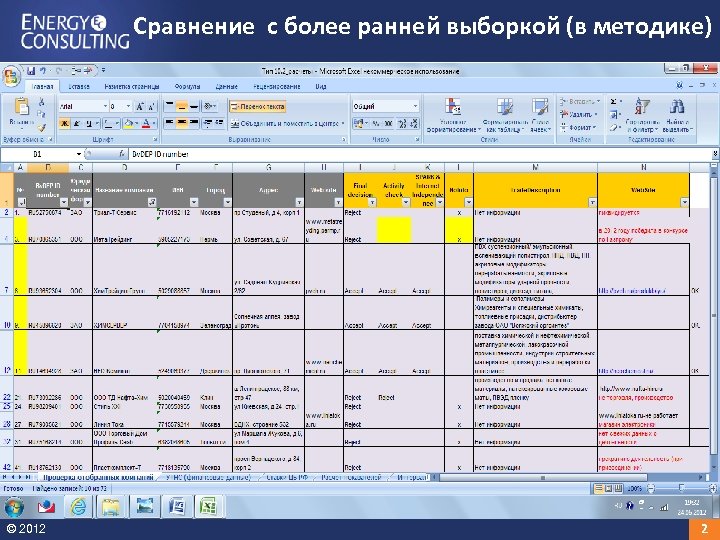Open the font size dropdown

(128, 107)
